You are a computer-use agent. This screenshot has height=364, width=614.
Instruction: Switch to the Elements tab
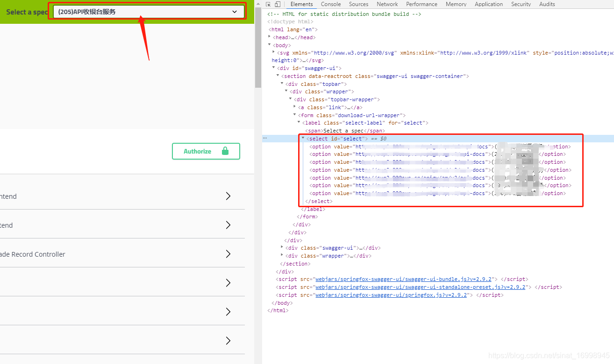click(301, 4)
